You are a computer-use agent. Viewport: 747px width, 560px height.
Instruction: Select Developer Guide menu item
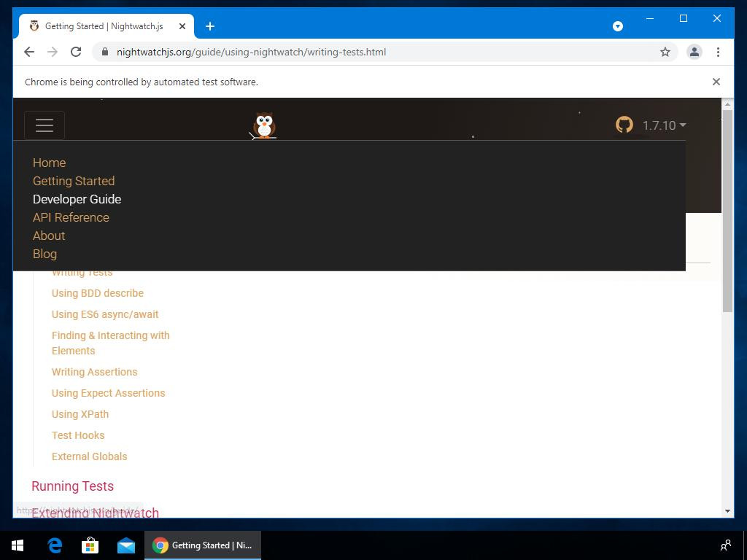click(x=77, y=199)
